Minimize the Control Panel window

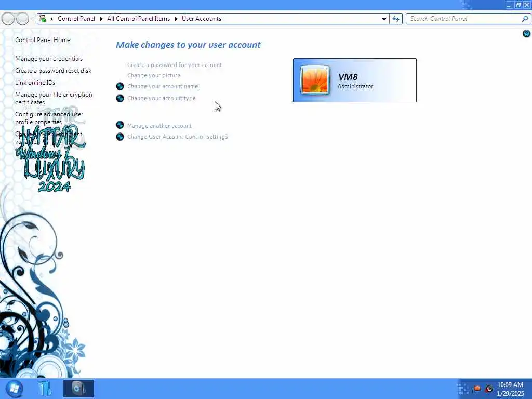click(x=509, y=5)
